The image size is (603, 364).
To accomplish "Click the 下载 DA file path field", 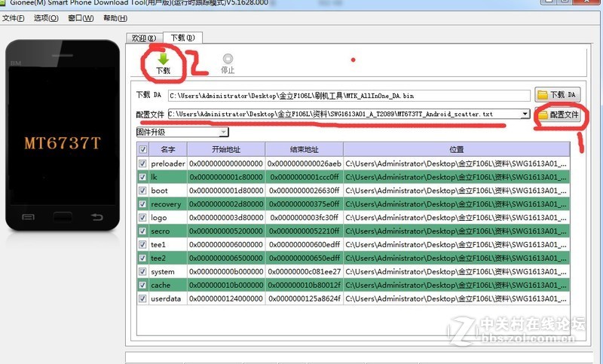I will (x=349, y=95).
